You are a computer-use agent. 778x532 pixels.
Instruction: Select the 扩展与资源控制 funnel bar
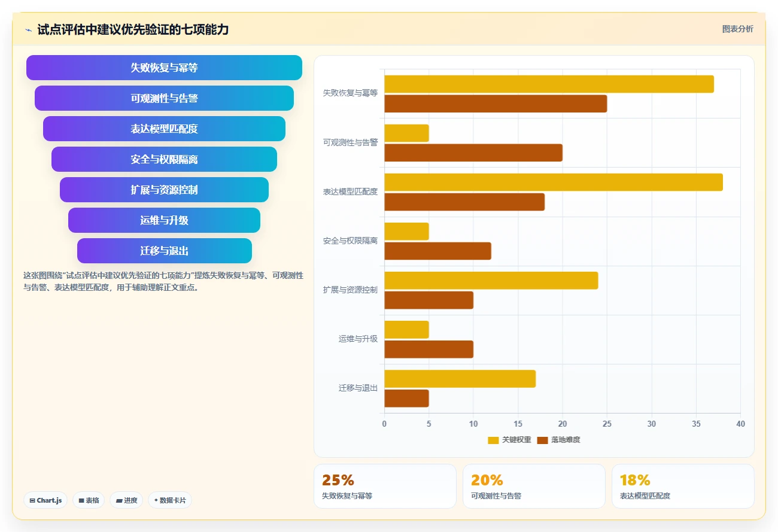point(164,190)
